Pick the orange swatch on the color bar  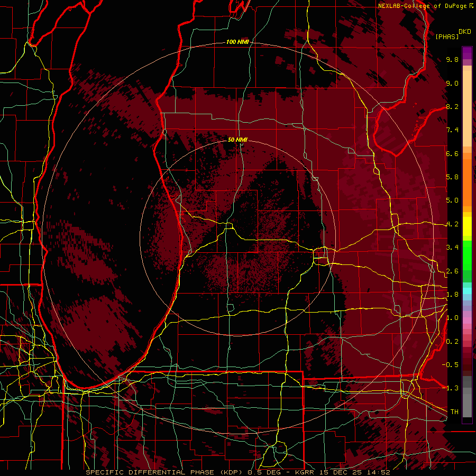tap(467, 183)
